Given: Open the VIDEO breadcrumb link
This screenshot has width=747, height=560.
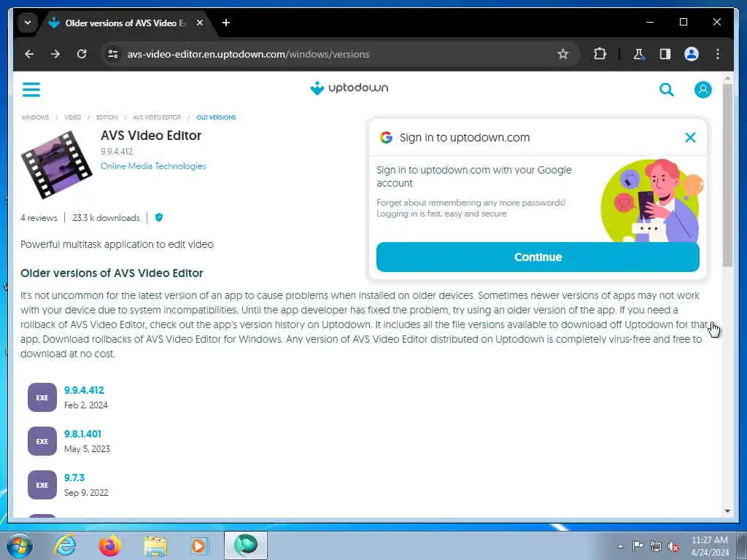Looking at the screenshot, I should click(x=72, y=117).
